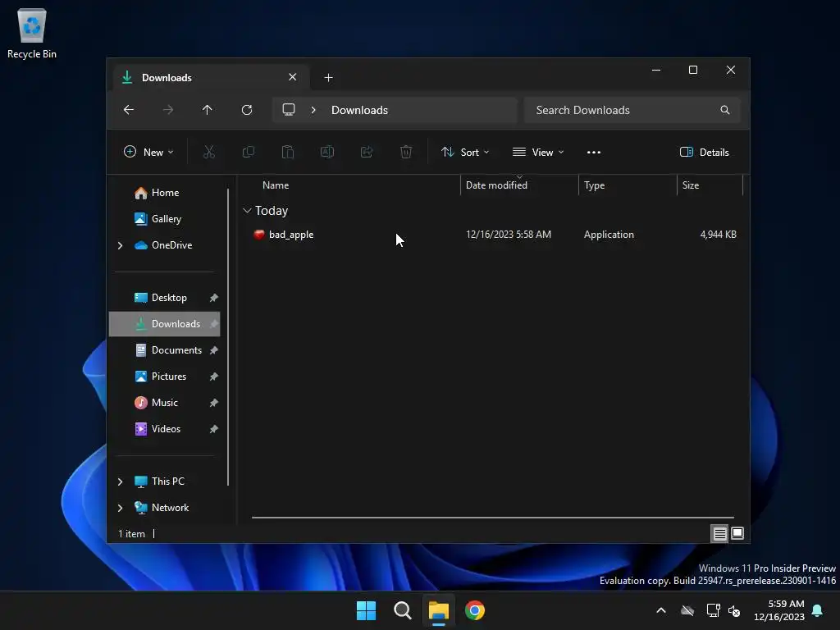
Task: Open the pinned Videos folder
Action: coord(166,429)
